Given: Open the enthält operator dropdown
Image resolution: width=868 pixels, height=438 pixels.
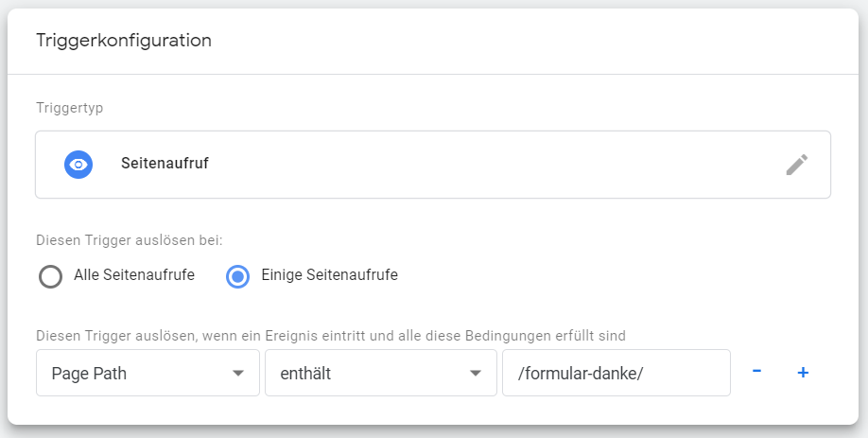Looking at the screenshot, I should pos(381,373).
